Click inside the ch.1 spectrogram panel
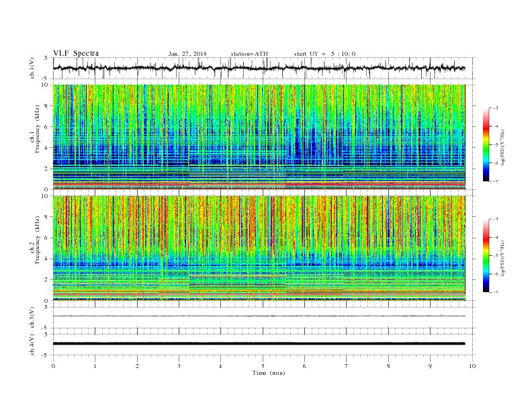Viewport: 532px width, 411px height. pyautogui.click(x=259, y=137)
